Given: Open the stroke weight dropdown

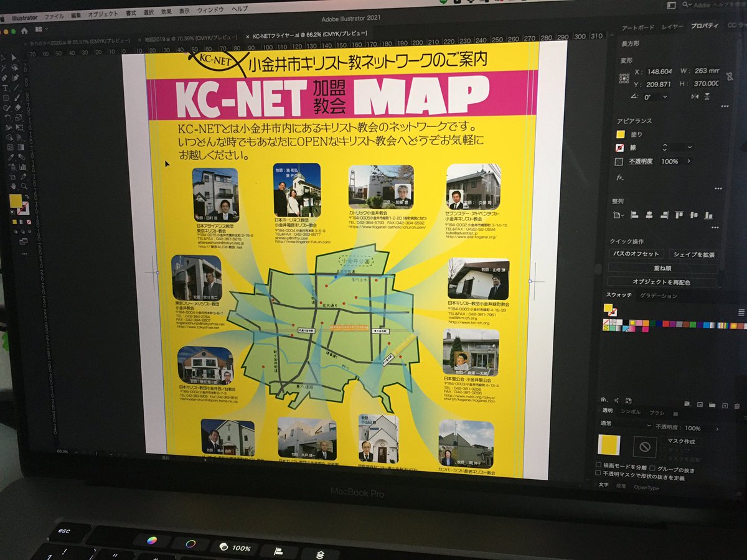Looking at the screenshot, I should (x=690, y=147).
